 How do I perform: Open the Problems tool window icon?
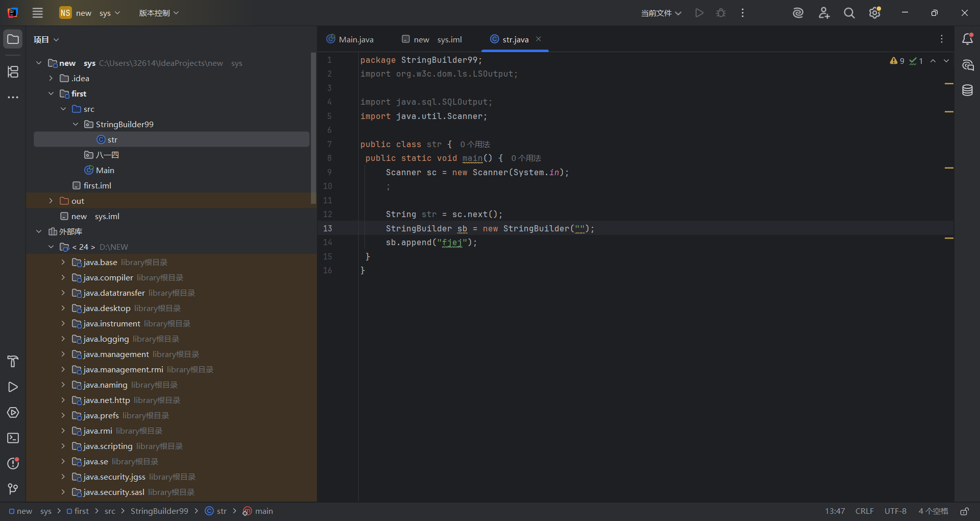pyautogui.click(x=13, y=464)
